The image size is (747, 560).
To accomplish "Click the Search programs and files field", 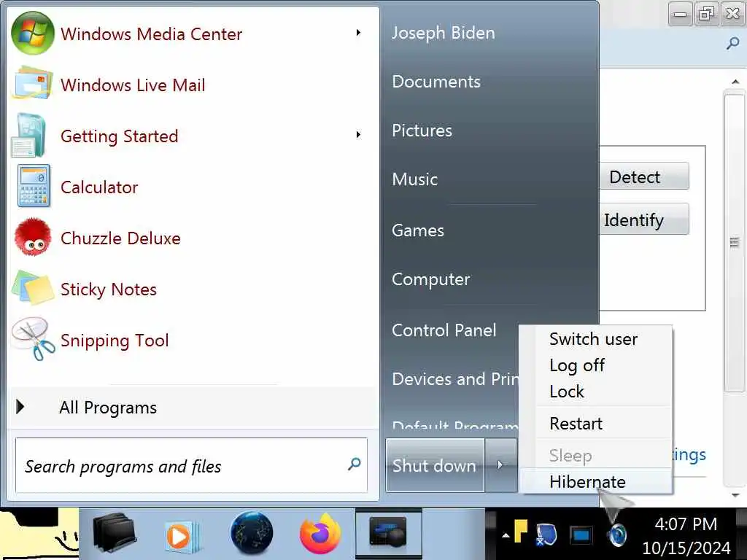I will pyautogui.click(x=192, y=465).
